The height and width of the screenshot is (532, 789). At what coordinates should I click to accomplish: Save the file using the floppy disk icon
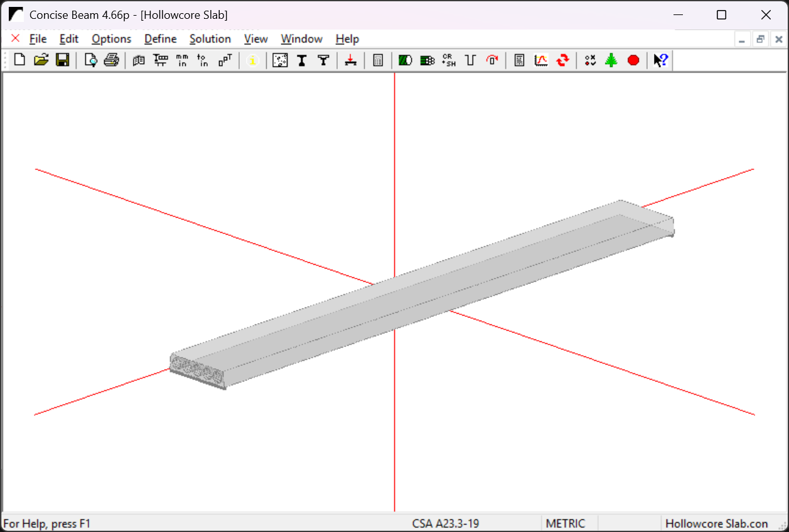coord(62,60)
